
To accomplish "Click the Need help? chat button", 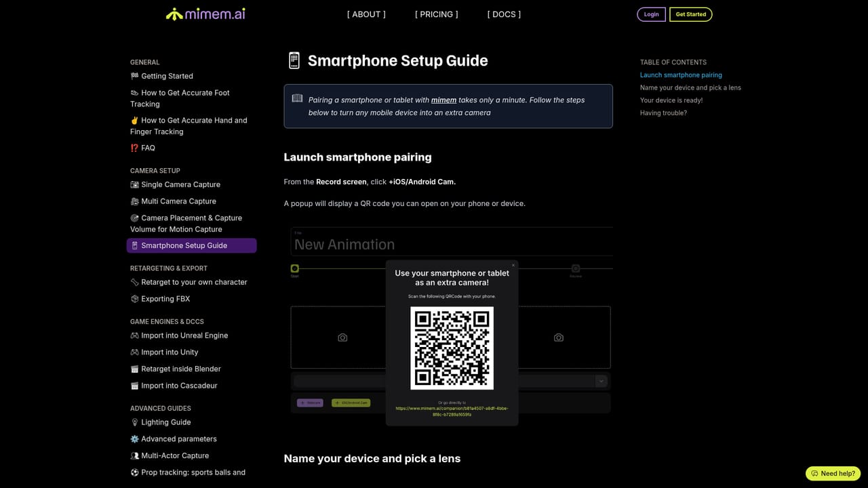I will click(x=833, y=473).
